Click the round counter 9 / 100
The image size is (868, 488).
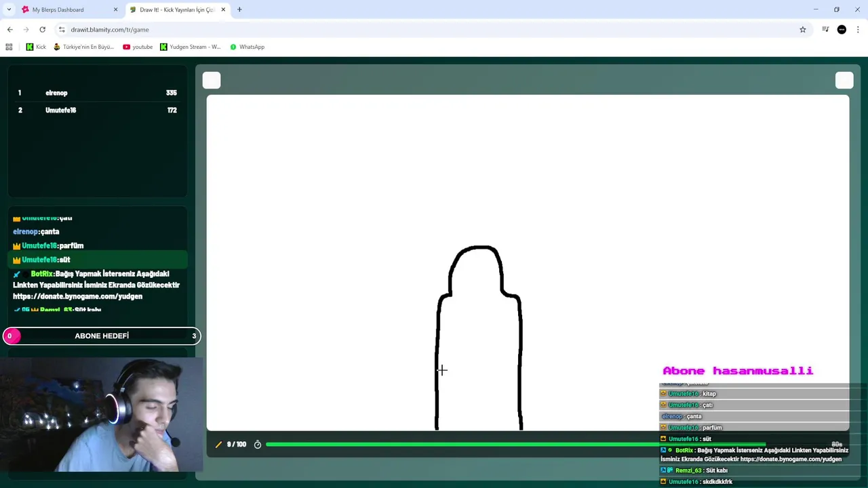[237, 445]
